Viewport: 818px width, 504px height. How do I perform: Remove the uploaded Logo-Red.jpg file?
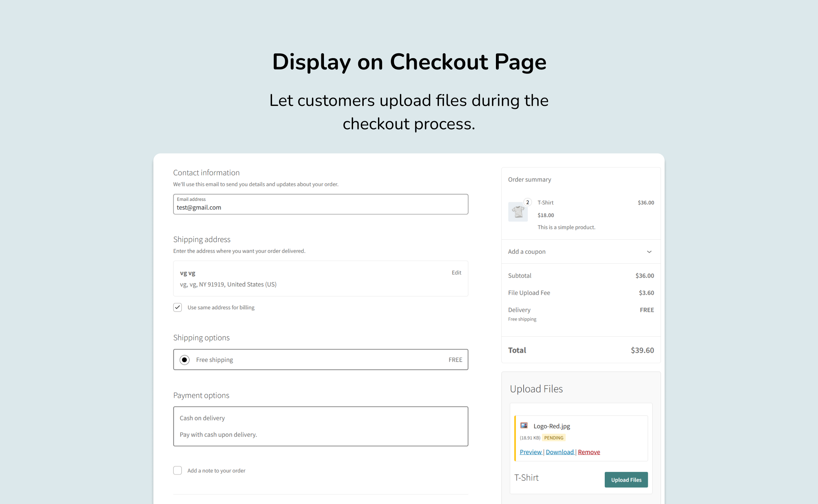[589, 452]
